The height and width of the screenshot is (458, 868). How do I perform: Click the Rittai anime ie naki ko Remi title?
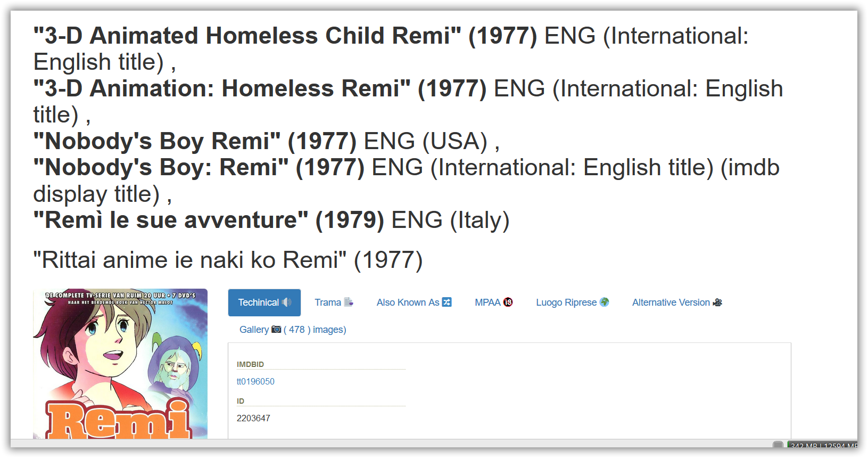click(x=228, y=260)
